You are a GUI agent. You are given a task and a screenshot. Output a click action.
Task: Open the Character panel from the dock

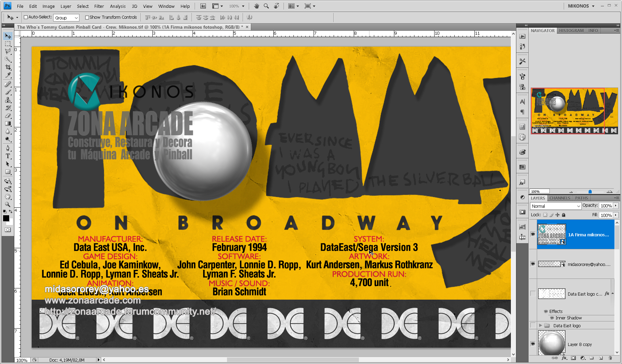coord(522,101)
